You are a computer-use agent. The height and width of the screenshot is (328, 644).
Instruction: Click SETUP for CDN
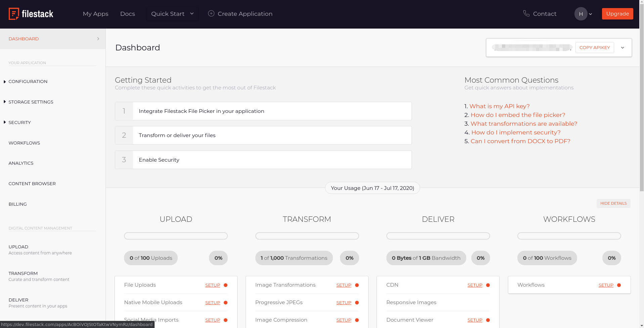pyautogui.click(x=475, y=285)
